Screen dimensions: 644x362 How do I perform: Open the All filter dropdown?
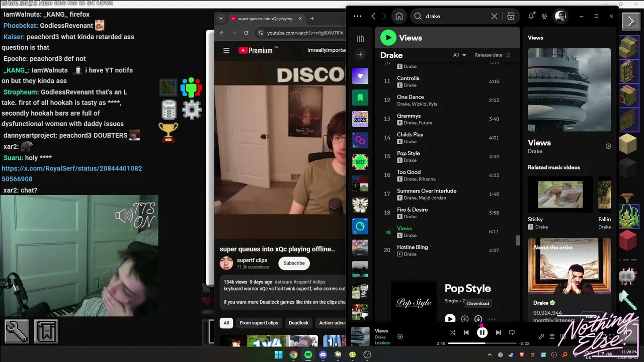pos(459,55)
